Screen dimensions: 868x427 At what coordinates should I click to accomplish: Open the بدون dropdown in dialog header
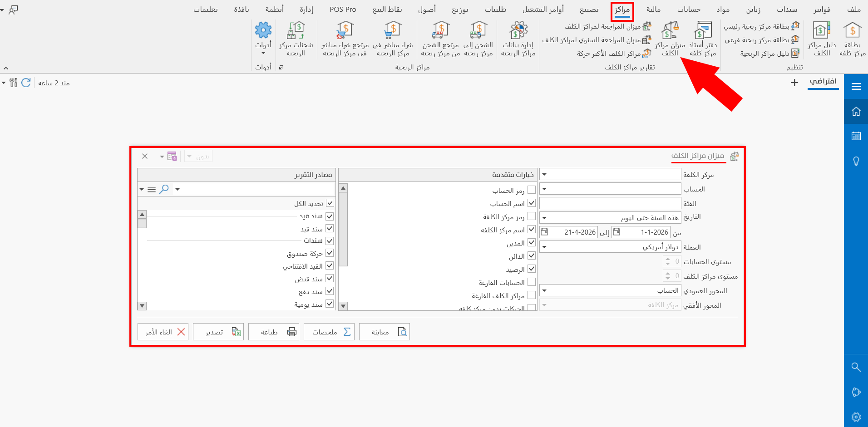pyautogui.click(x=198, y=157)
